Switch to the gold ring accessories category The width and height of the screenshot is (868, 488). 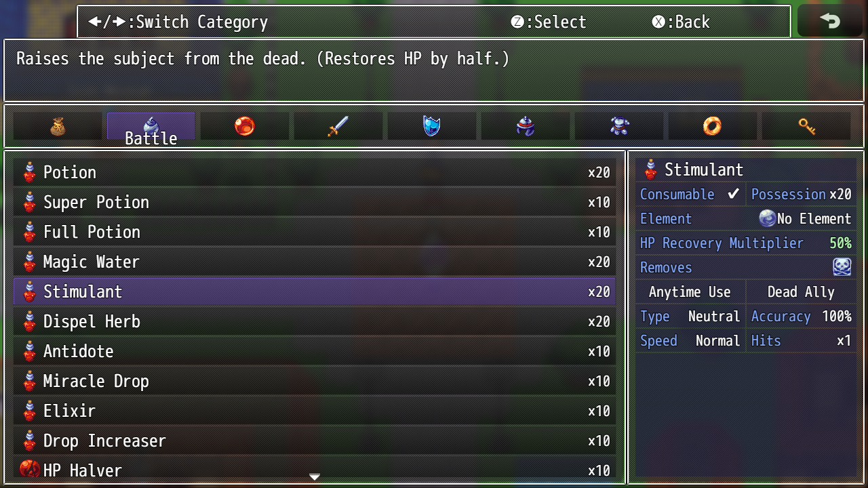point(713,126)
